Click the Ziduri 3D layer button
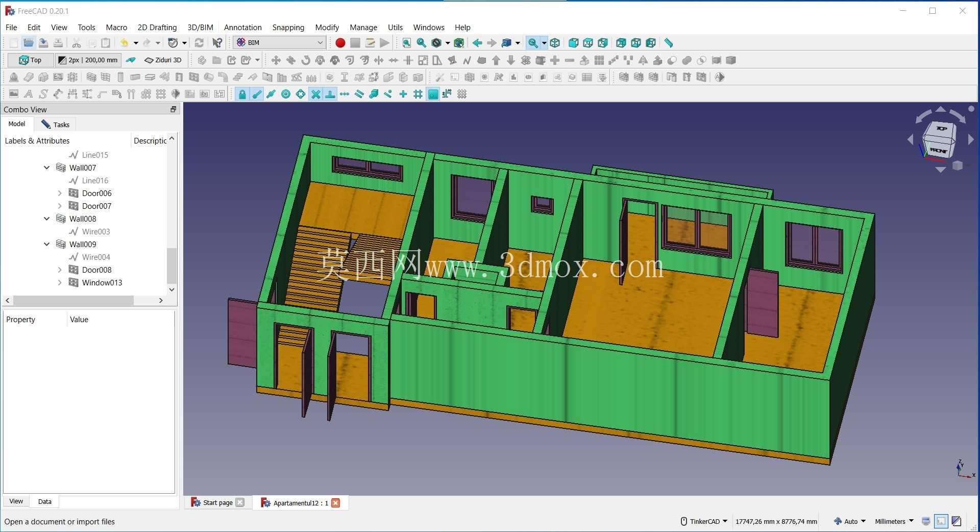This screenshot has width=980, height=532. (x=164, y=60)
